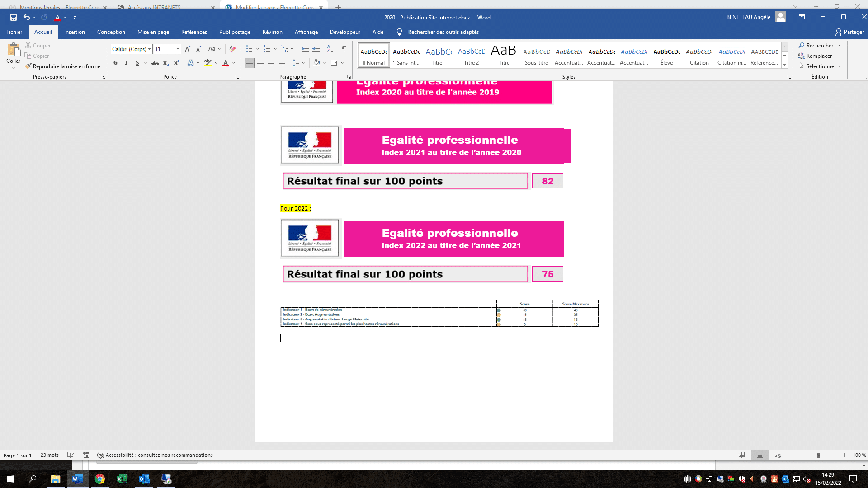
Task: Click the zoom slider handle
Action: click(x=818, y=455)
